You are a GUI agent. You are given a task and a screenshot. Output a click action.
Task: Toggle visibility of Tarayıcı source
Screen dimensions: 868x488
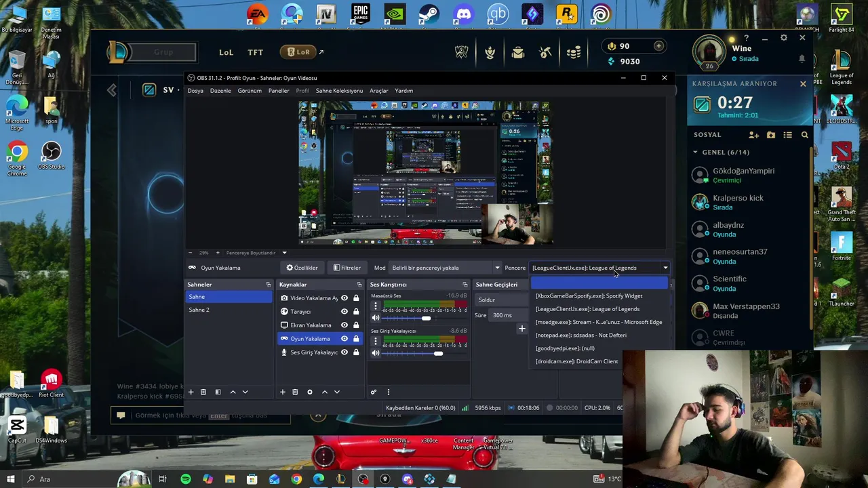point(344,312)
